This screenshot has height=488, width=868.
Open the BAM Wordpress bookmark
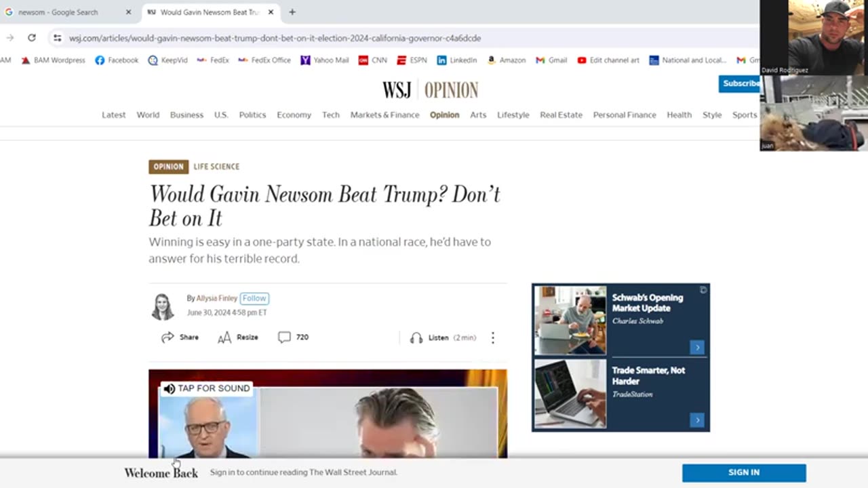point(53,60)
